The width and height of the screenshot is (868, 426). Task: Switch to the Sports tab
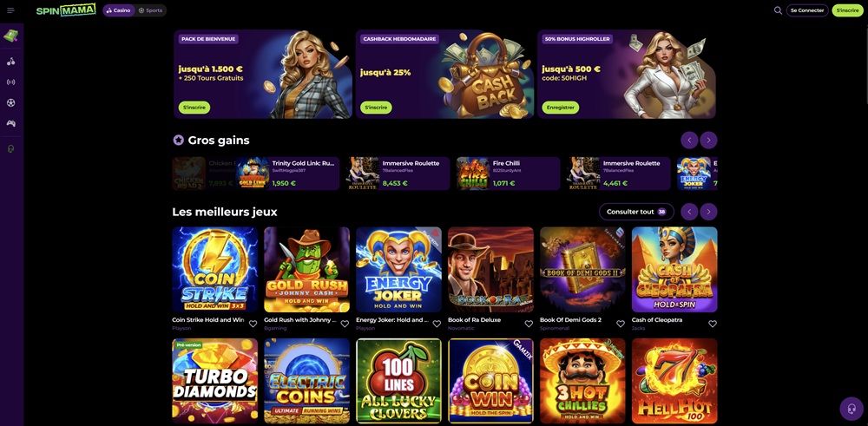pos(150,10)
